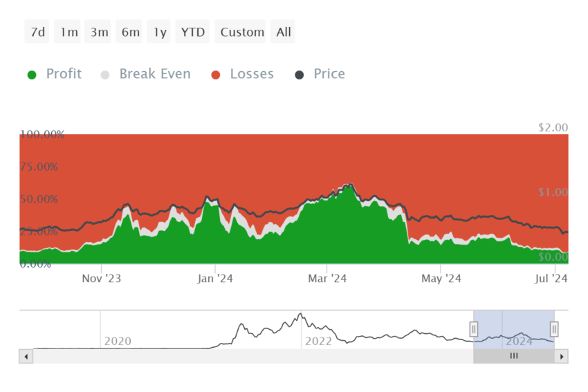Click the scrollbar right arrow
588x392 pixels.
(x=562, y=357)
